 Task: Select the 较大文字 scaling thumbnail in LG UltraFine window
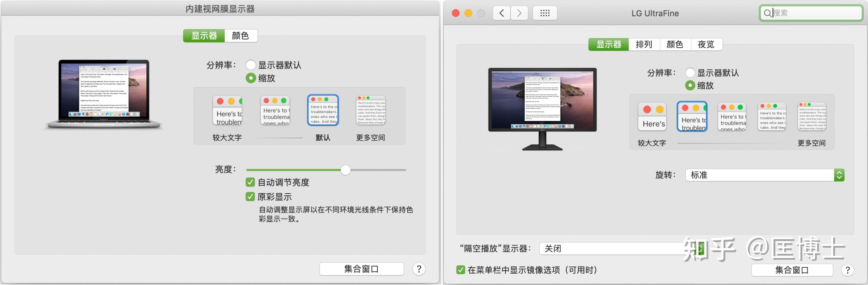tap(652, 117)
